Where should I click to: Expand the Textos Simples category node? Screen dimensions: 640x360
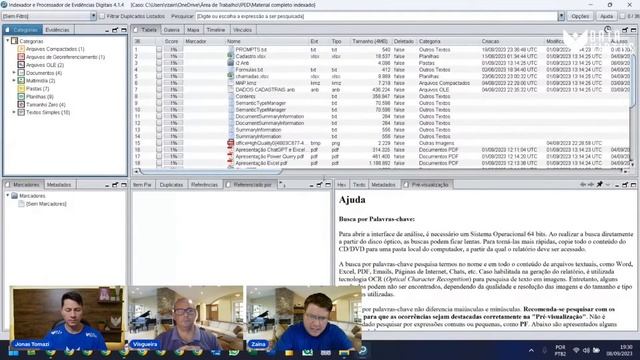click(x=14, y=112)
